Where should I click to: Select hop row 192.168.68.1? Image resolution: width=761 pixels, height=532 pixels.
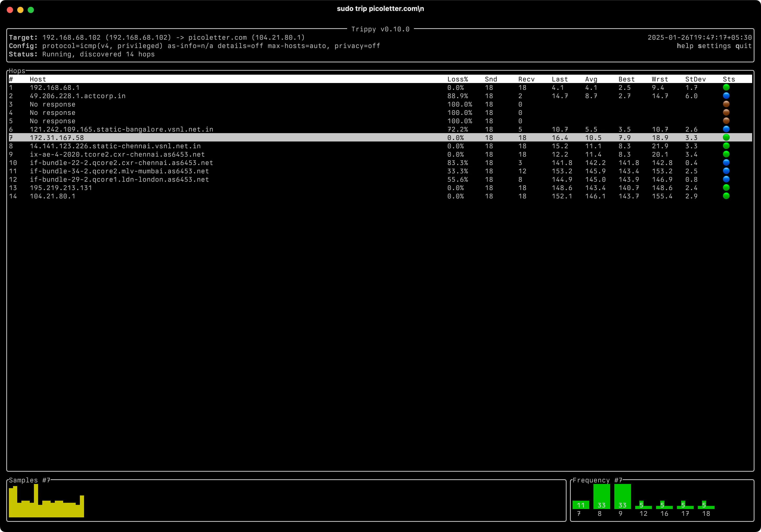(55, 87)
